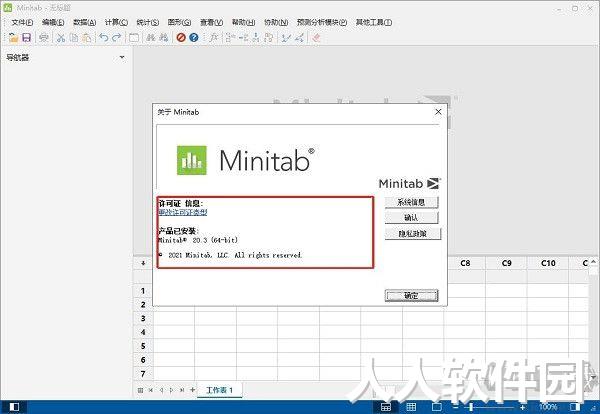Close the 关于 Minitab dialog with X
The image size is (600, 414).
[x=438, y=112]
